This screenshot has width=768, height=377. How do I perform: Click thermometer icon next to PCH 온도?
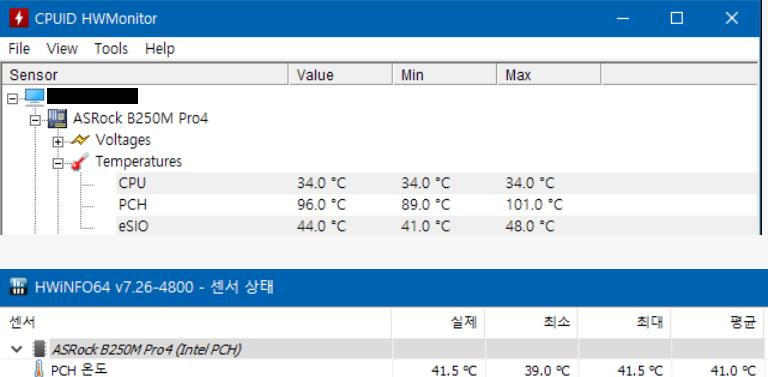(39, 369)
